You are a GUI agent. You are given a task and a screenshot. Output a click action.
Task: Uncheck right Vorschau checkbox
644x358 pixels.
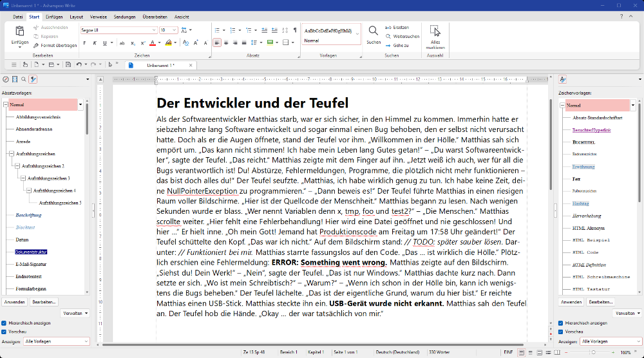[x=561, y=332]
